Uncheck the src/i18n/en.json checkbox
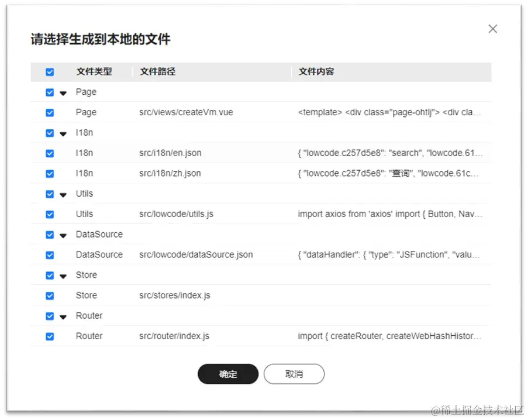528x420 pixels. click(x=50, y=153)
